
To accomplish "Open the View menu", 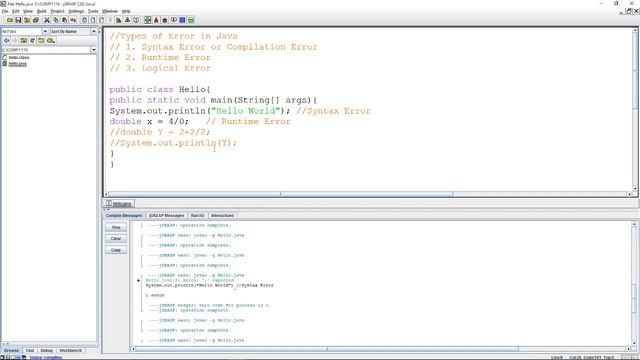I will [28, 11].
